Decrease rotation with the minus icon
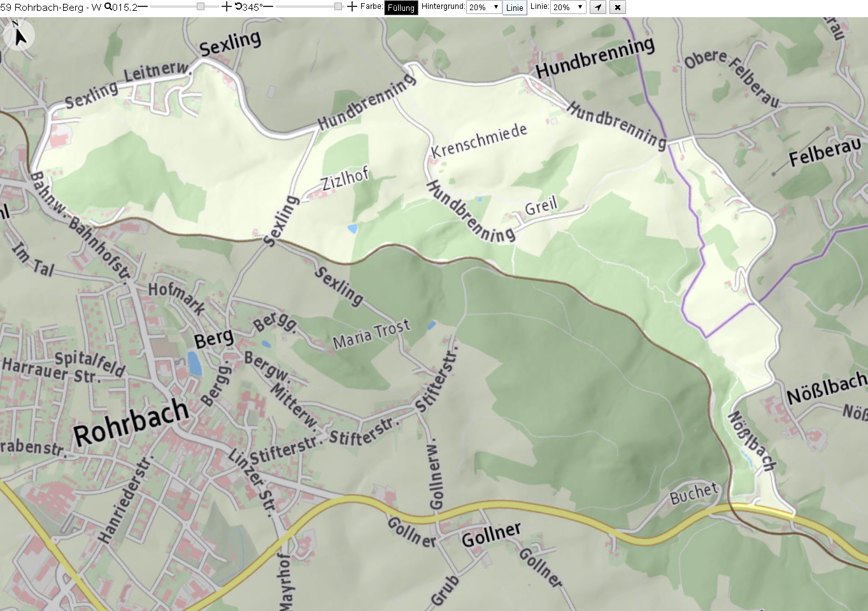 click(x=268, y=6)
